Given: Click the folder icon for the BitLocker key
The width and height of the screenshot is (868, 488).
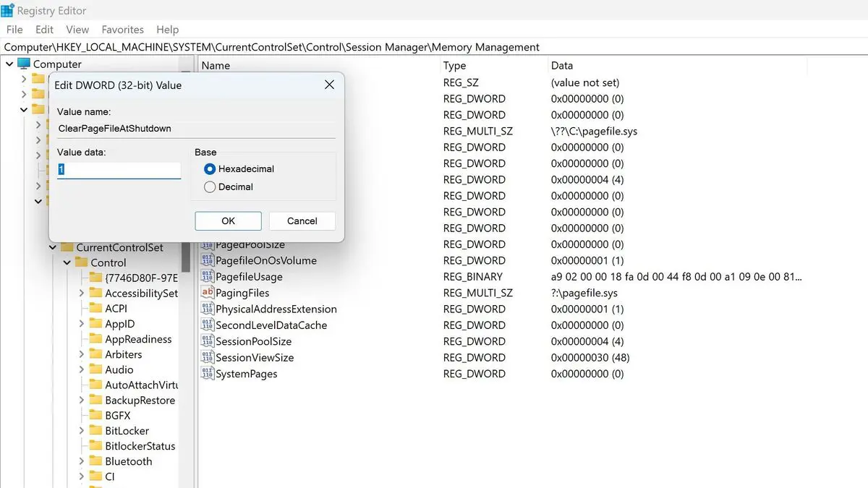Looking at the screenshot, I should click(x=96, y=430).
